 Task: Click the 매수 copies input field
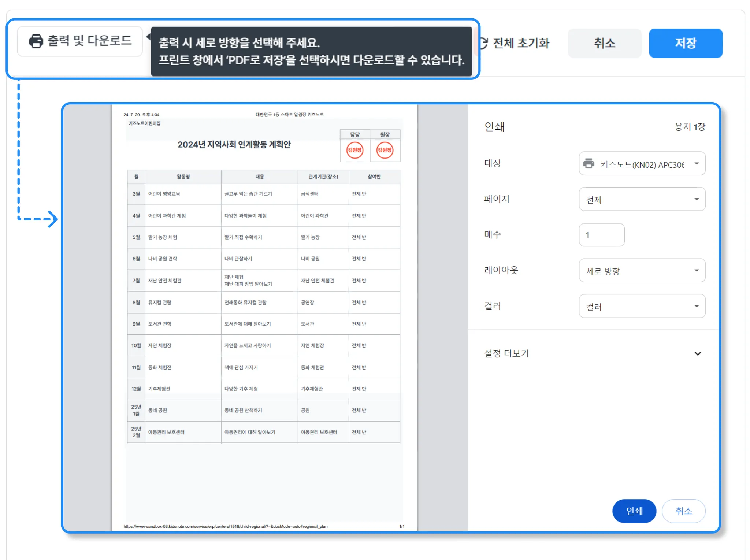coord(601,235)
